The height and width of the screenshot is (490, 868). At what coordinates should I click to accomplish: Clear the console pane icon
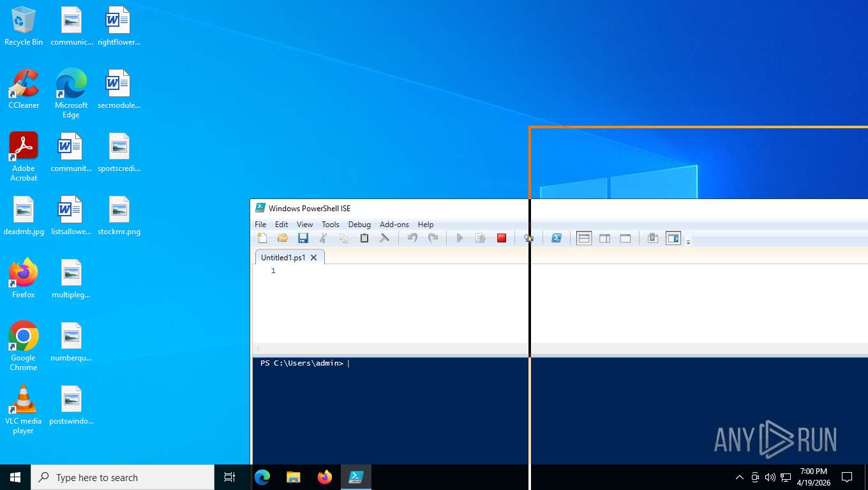coord(385,238)
